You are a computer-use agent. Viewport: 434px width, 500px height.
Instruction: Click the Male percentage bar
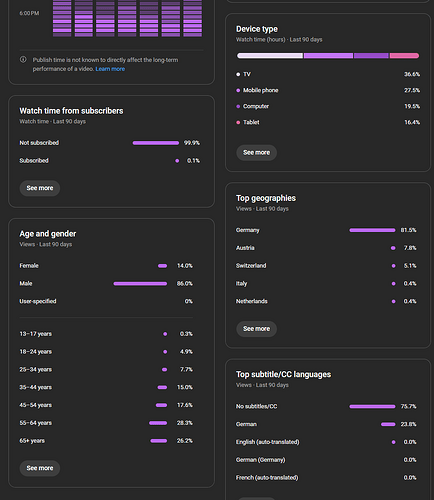coord(140,284)
